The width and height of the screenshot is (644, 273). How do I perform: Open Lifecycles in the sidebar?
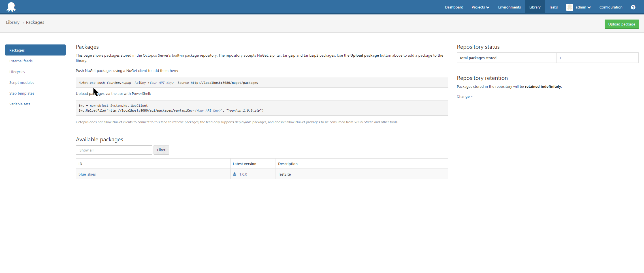pyautogui.click(x=17, y=72)
